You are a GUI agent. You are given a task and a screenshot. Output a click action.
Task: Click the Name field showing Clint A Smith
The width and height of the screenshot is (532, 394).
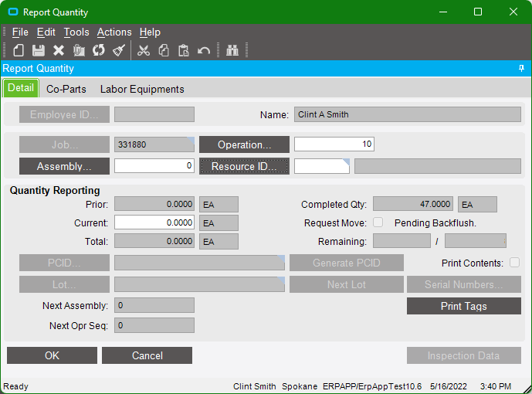(x=407, y=114)
